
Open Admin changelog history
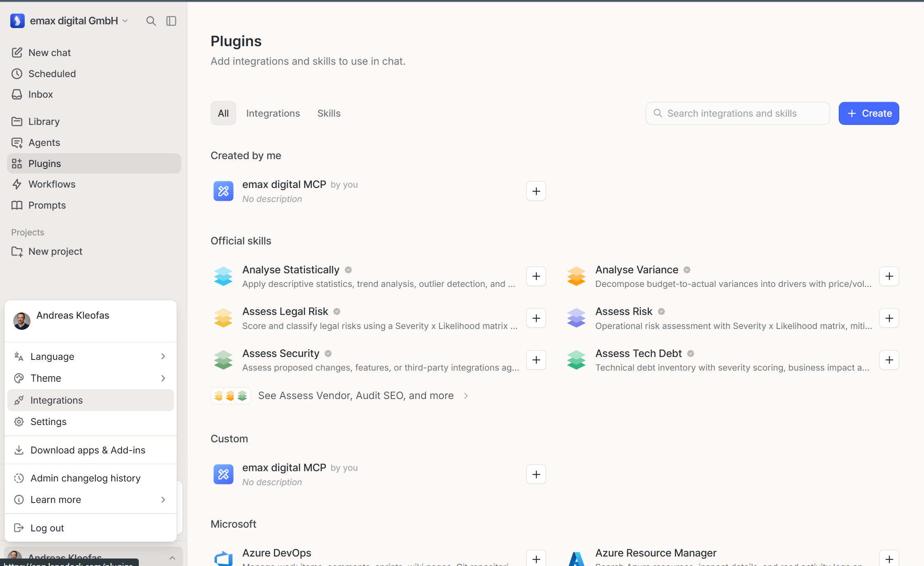pyautogui.click(x=91, y=478)
